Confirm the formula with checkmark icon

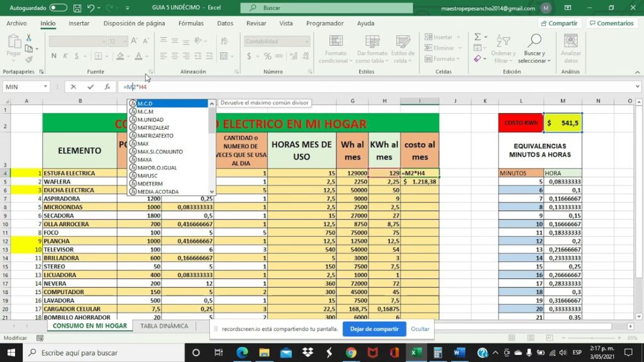click(91, 87)
